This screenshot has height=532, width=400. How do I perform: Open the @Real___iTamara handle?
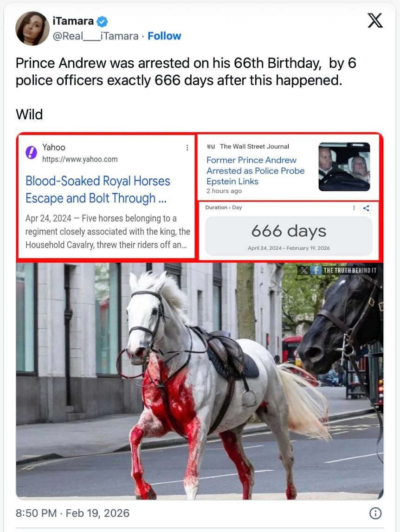96,36
